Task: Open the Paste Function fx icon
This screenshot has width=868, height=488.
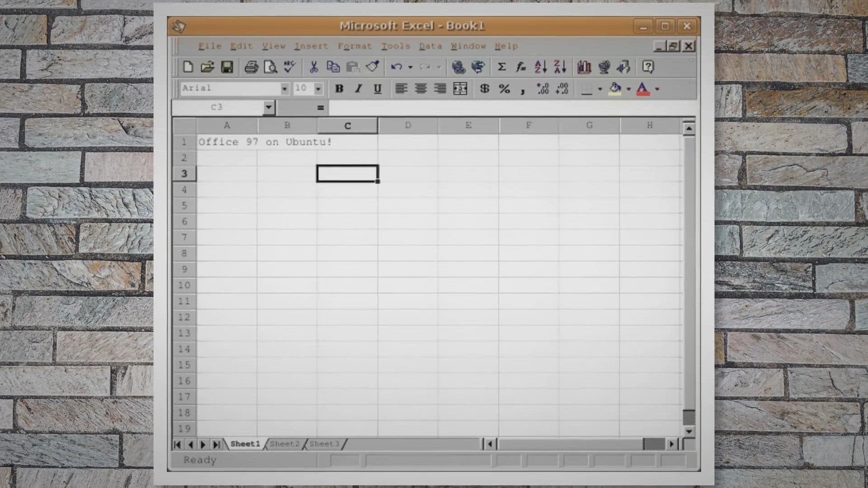Action: click(x=521, y=67)
